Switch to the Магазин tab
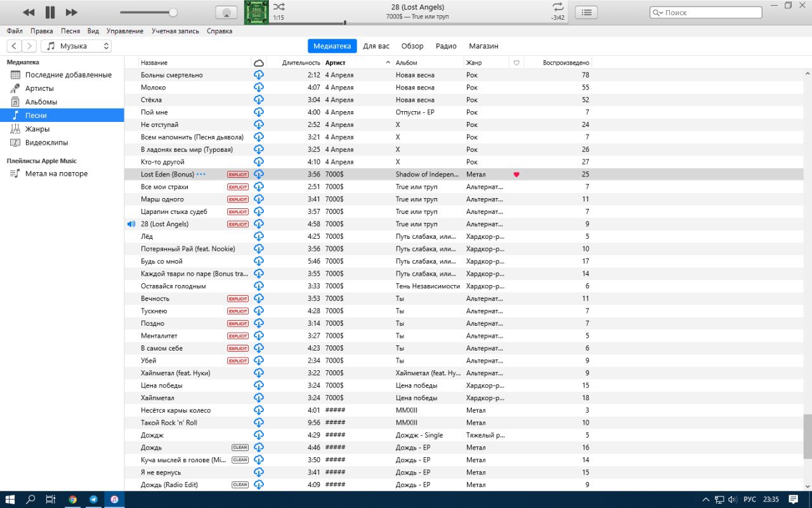This screenshot has height=508, width=812. (483, 46)
